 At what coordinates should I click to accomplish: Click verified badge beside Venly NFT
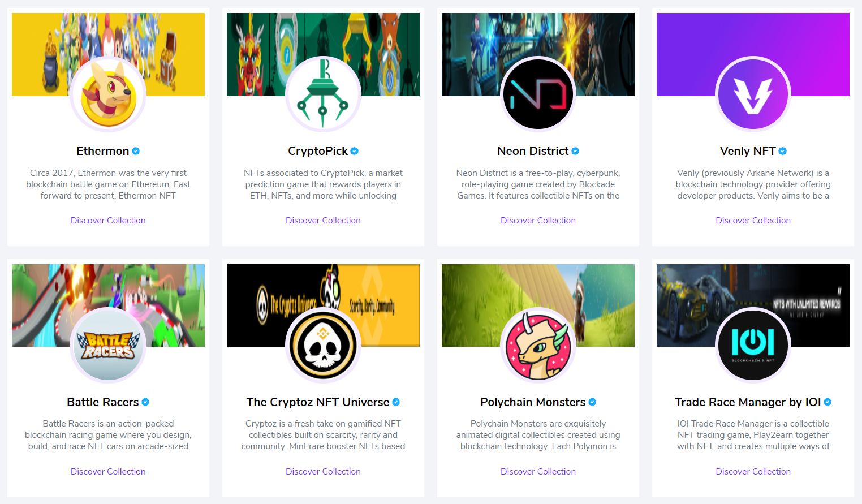783,151
